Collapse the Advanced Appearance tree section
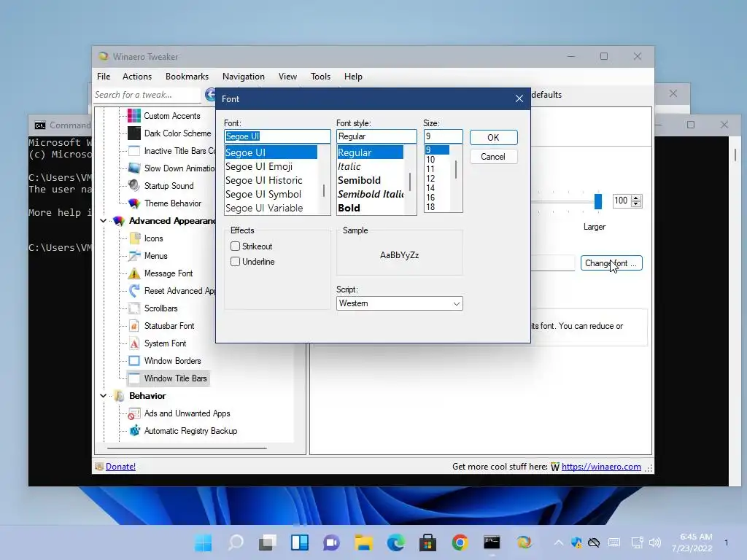The image size is (747, 560). click(103, 221)
